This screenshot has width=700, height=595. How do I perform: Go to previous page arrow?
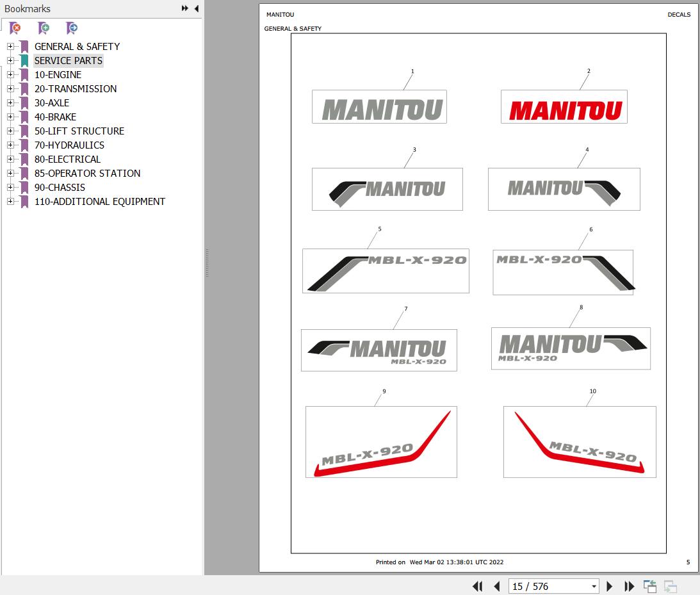click(497, 586)
